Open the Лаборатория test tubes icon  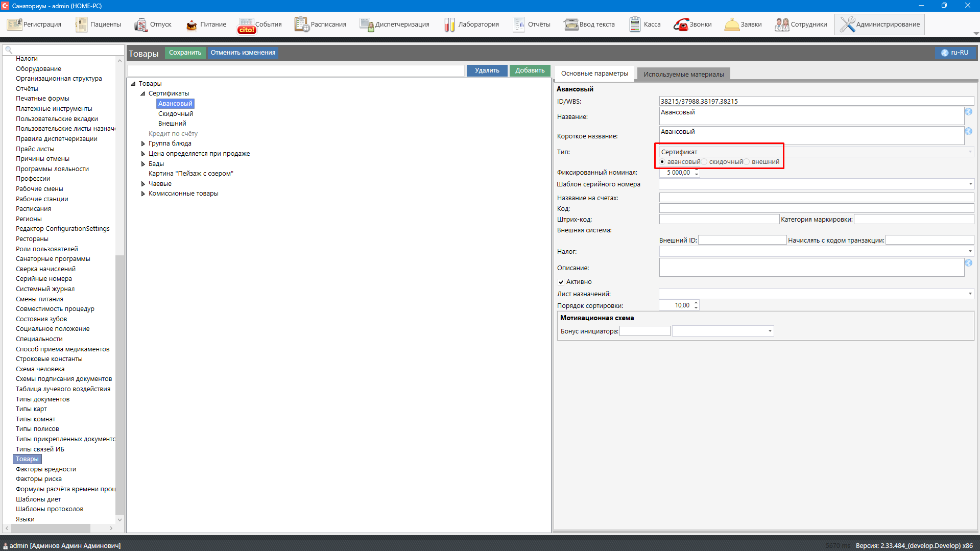pos(449,25)
